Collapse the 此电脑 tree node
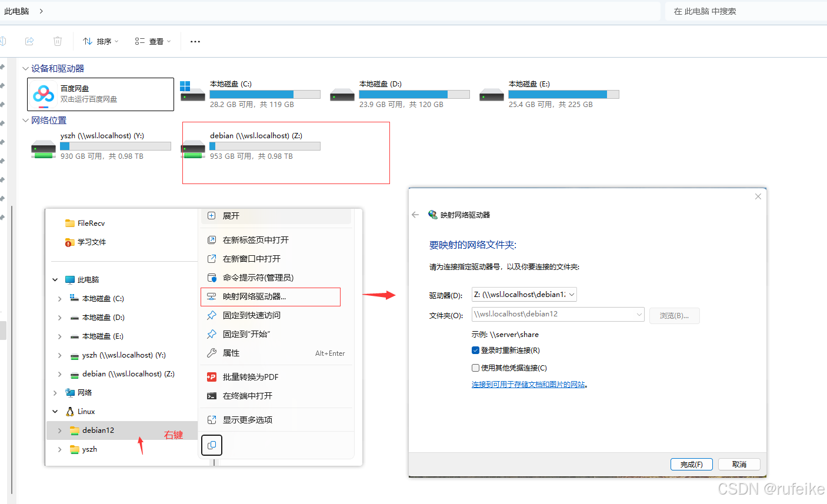 [x=55, y=279]
